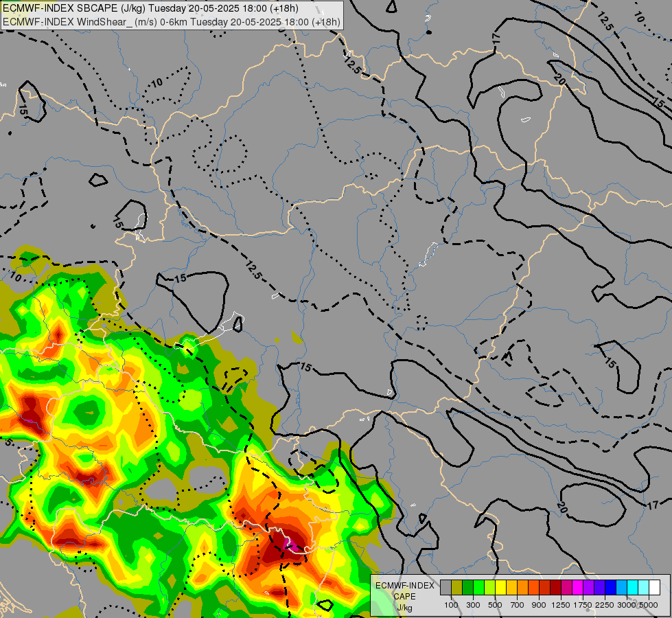Select the brick red swatch right of 900 tick

tap(545, 588)
